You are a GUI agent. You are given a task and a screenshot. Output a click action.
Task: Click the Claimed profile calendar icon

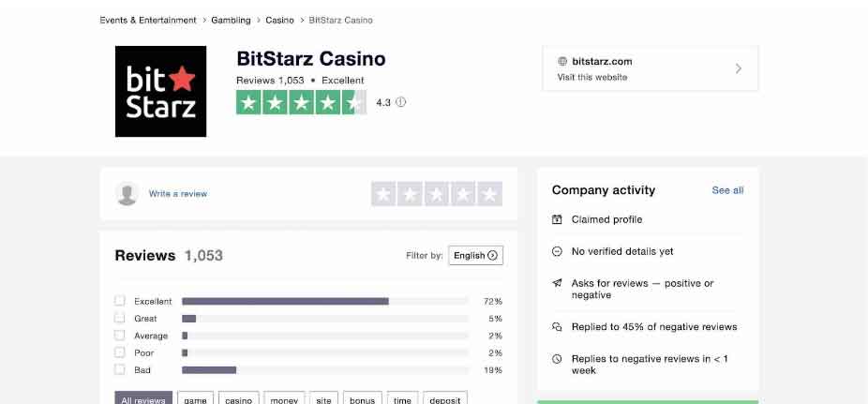click(557, 219)
